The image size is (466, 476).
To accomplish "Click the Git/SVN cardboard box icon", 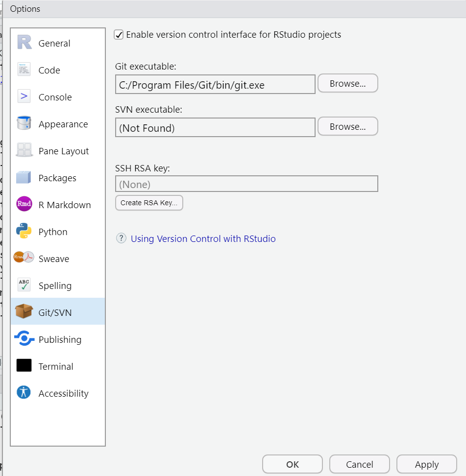I will tap(24, 311).
